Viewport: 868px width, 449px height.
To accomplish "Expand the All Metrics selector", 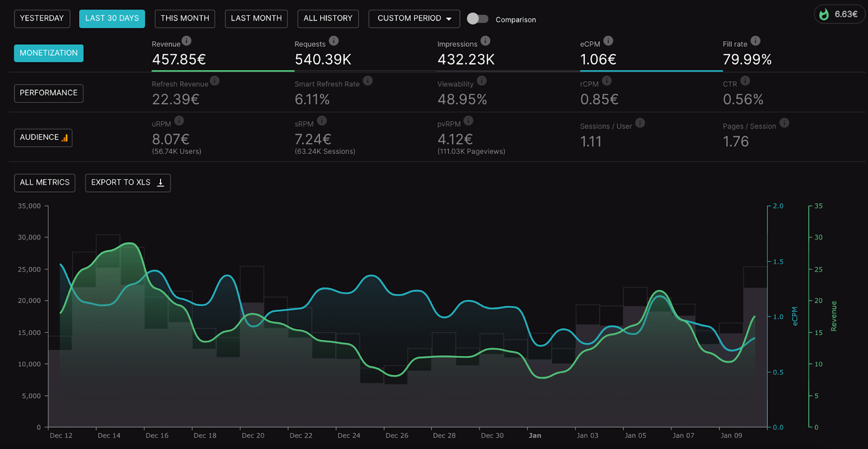I will (44, 183).
